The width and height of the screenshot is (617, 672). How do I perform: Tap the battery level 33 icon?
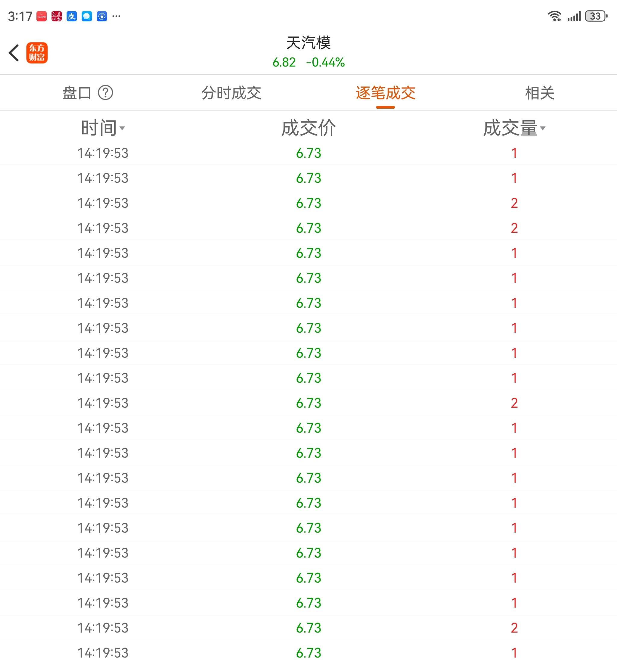[596, 16]
